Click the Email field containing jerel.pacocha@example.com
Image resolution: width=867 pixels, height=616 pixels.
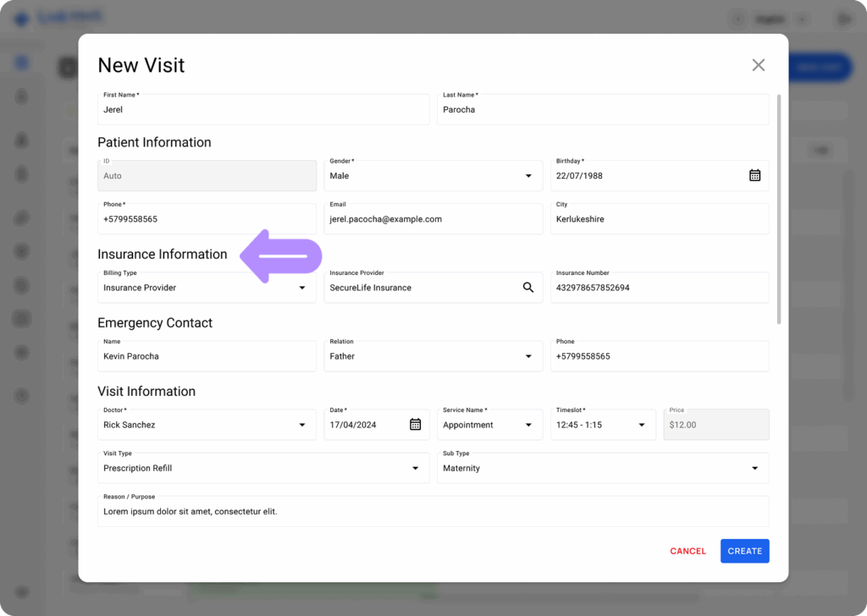(433, 218)
